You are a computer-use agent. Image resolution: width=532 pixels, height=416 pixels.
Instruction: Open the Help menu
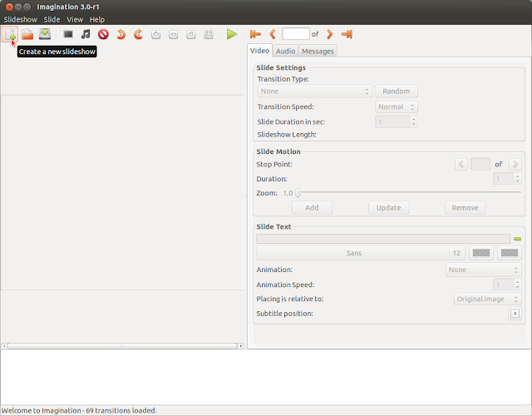click(97, 19)
